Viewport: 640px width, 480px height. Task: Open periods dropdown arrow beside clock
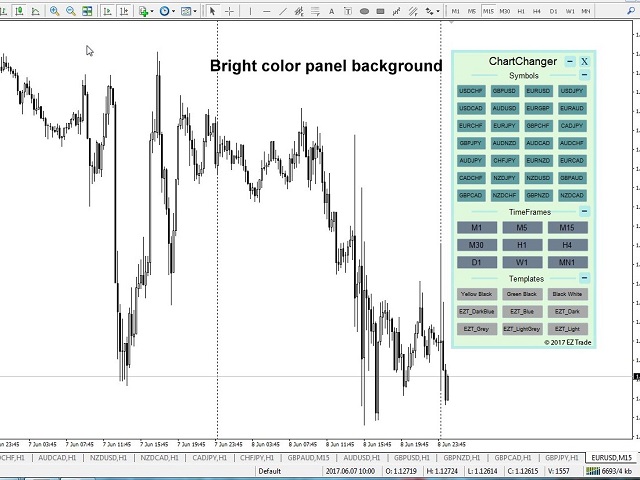pos(173,11)
